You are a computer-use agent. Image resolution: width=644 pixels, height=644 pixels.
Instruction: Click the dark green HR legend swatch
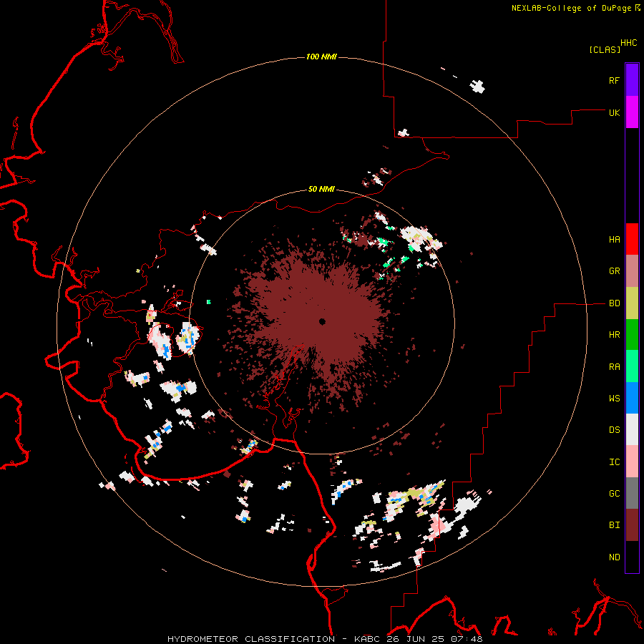(632, 335)
